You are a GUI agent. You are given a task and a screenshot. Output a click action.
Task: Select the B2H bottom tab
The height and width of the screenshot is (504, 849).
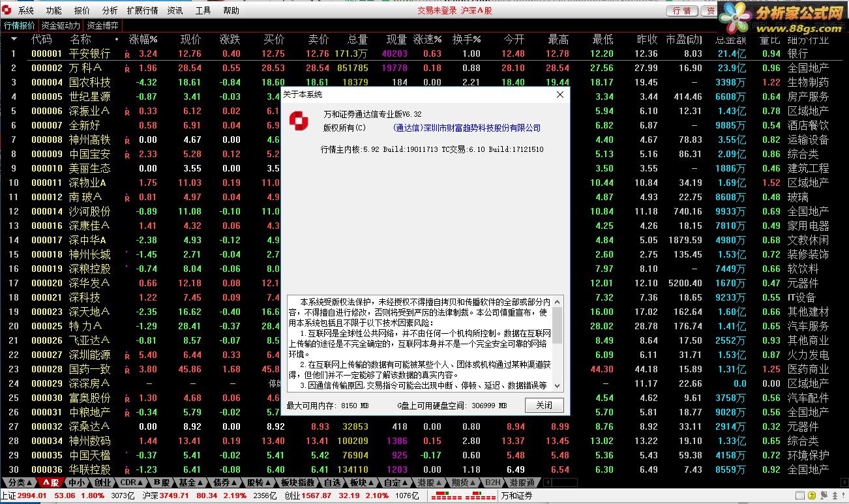493,482
